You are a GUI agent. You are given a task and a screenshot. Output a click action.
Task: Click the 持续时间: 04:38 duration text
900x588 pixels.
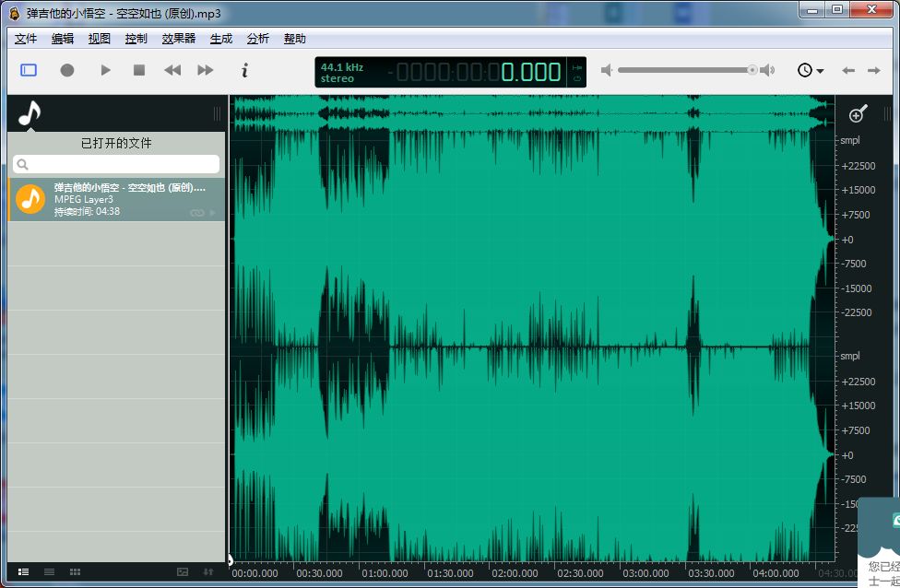pos(88,212)
